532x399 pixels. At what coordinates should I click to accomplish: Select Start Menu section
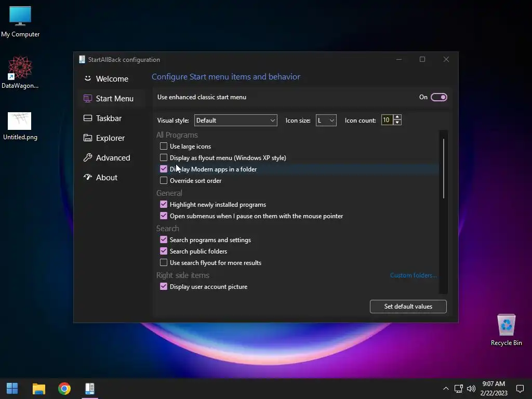point(112,98)
